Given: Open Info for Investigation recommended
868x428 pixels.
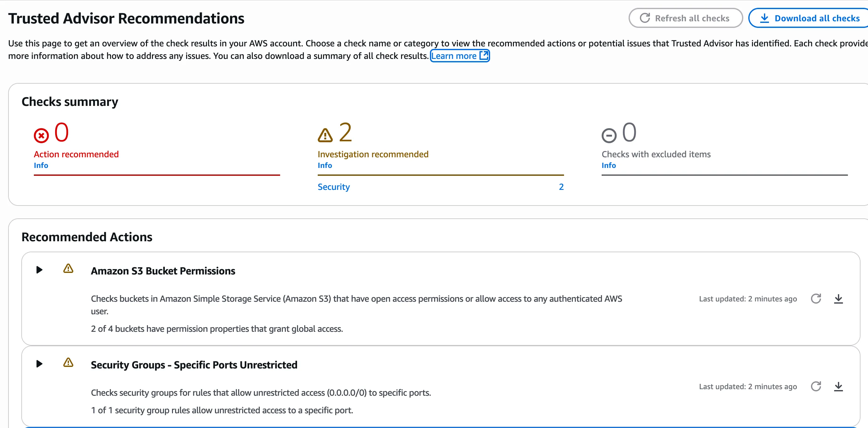Looking at the screenshot, I should 325,165.
